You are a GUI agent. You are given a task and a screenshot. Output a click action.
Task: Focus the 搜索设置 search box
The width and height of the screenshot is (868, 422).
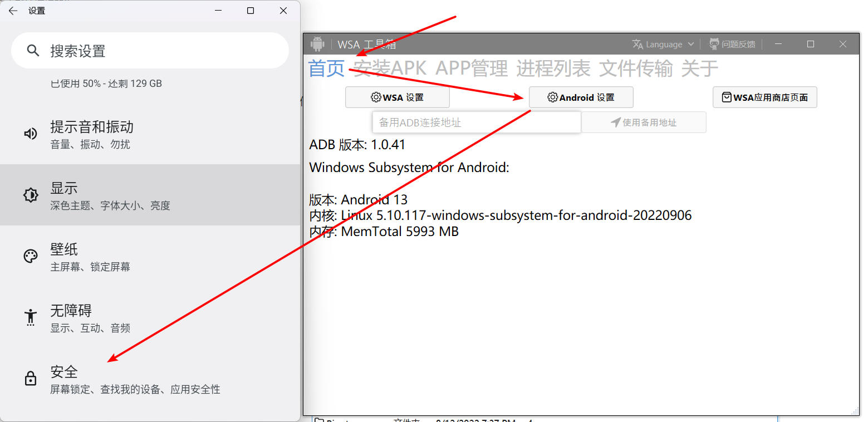150,51
